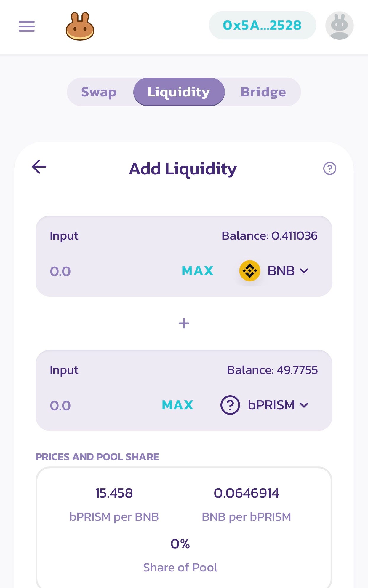Switch to the Bridge tab
368x588 pixels.
[x=263, y=92]
